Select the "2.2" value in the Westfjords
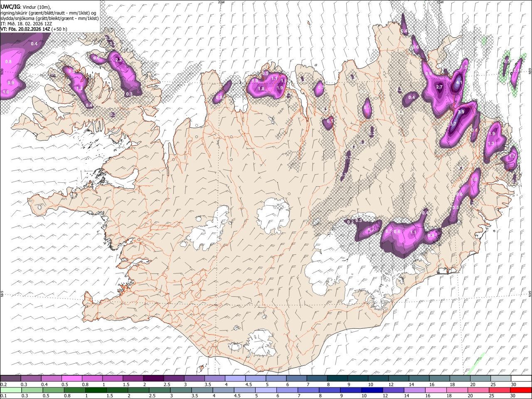Screen dimensions: 532x399 click(118, 60)
